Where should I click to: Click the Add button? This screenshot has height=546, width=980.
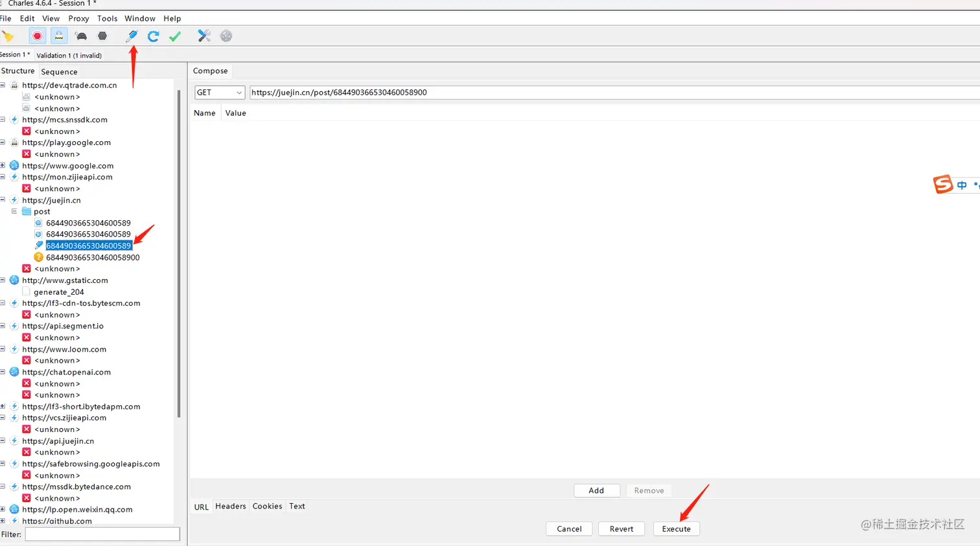point(596,491)
